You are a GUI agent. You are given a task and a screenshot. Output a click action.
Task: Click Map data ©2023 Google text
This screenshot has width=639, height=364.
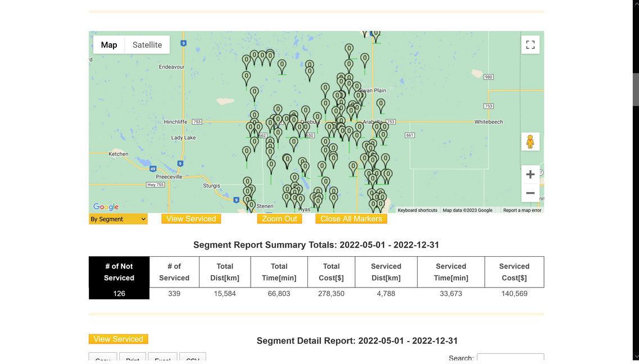[x=468, y=210]
